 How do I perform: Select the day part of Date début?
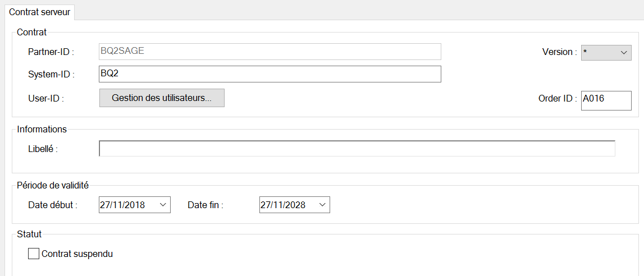(x=105, y=205)
